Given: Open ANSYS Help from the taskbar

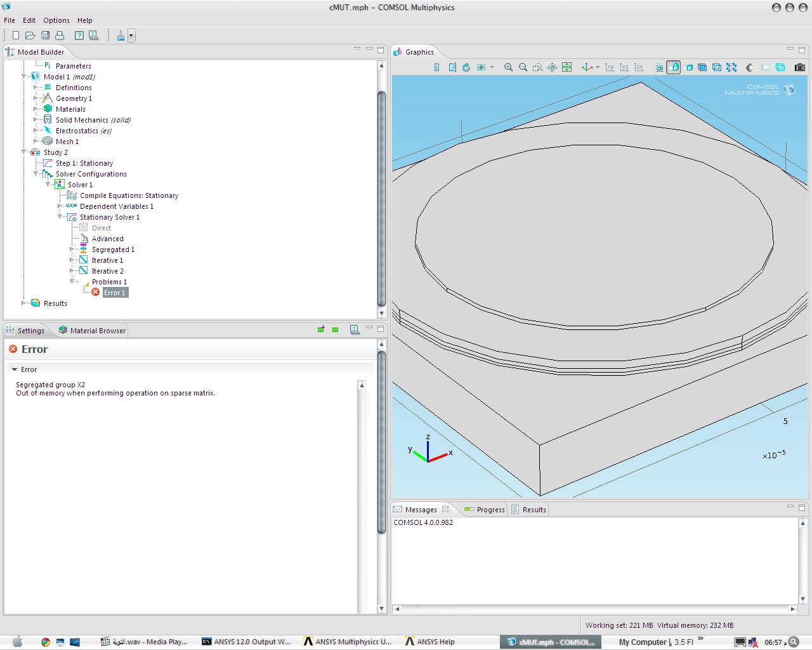Looking at the screenshot, I should click(430, 642).
